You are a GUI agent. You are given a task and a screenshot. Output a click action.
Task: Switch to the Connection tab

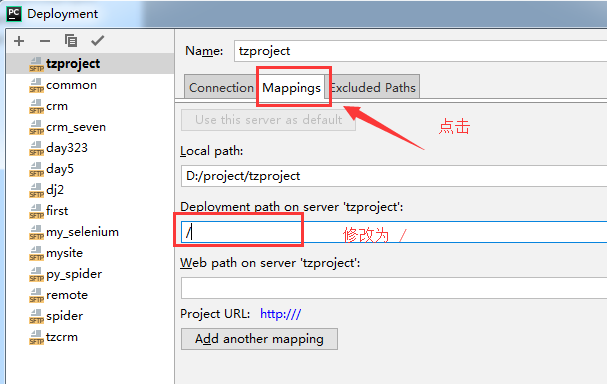[x=221, y=87]
